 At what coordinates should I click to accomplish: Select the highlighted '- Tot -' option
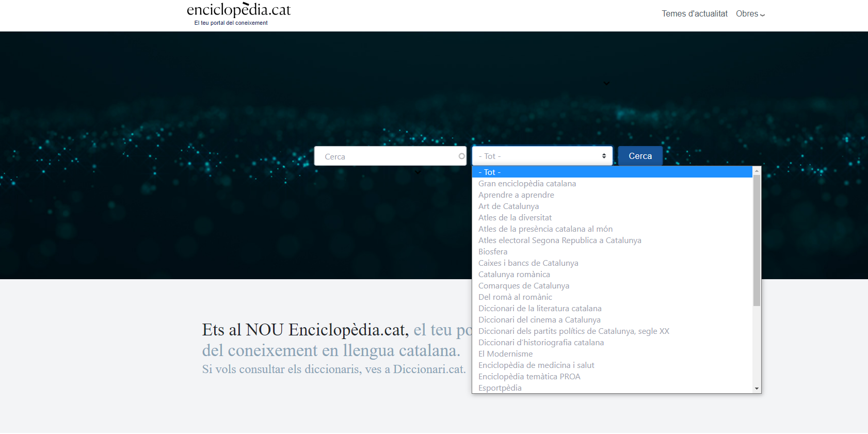612,172
